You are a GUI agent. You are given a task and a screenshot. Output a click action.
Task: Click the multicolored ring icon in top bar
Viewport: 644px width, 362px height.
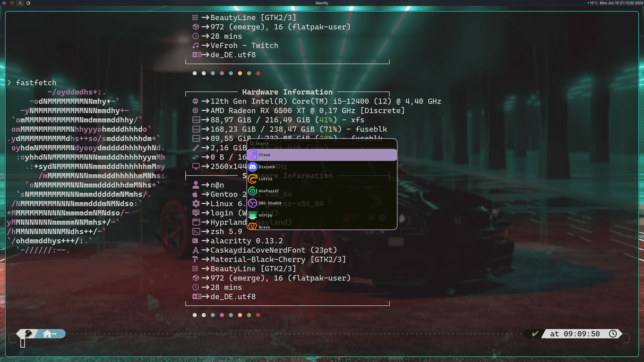coord(28,3)
